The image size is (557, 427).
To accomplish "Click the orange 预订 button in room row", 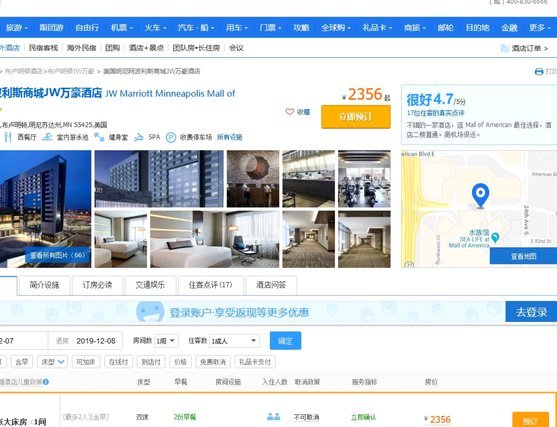I will coord(530,420).
